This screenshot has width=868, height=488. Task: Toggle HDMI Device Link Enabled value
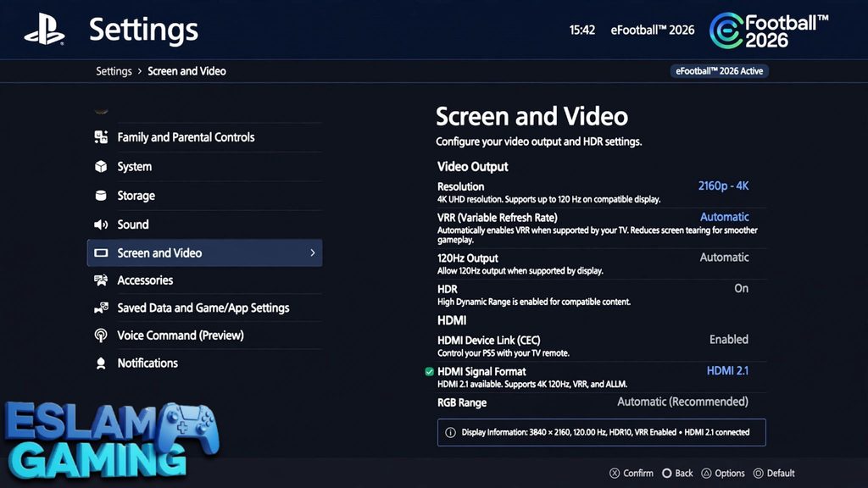(x=728, y=339)
